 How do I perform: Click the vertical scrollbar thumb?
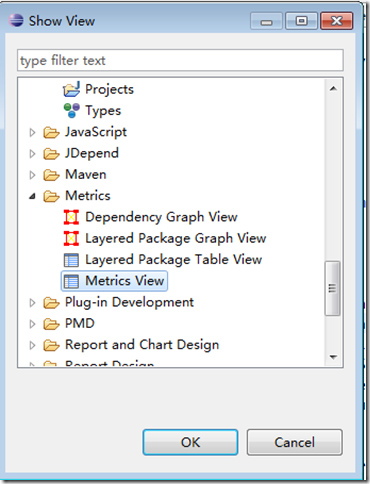(332, 288)
